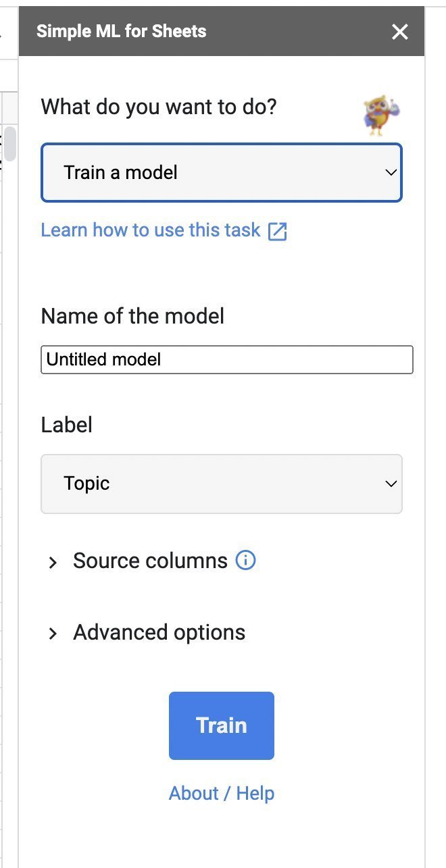Click the 'Untitled model' name field
This screenshot has width=446, height=868.
pos(227,359)
